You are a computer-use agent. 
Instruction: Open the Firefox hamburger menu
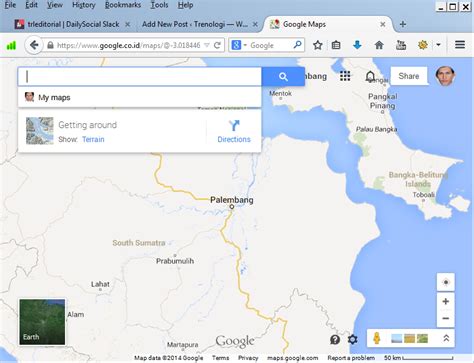460,45
